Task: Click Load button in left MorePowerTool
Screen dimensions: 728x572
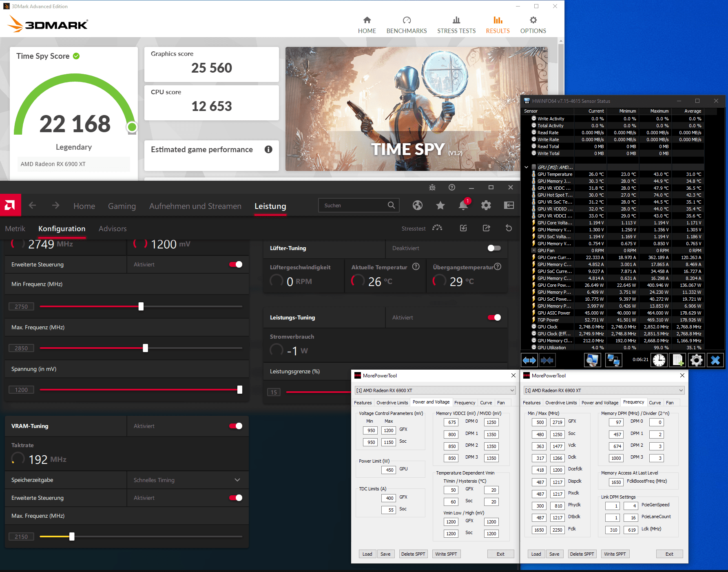Action: (367, 554)
